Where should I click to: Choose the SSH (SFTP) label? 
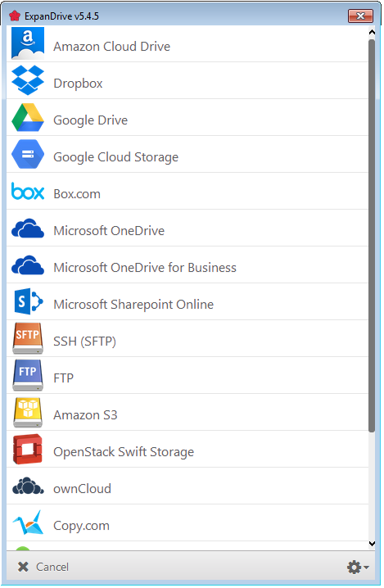85,341
